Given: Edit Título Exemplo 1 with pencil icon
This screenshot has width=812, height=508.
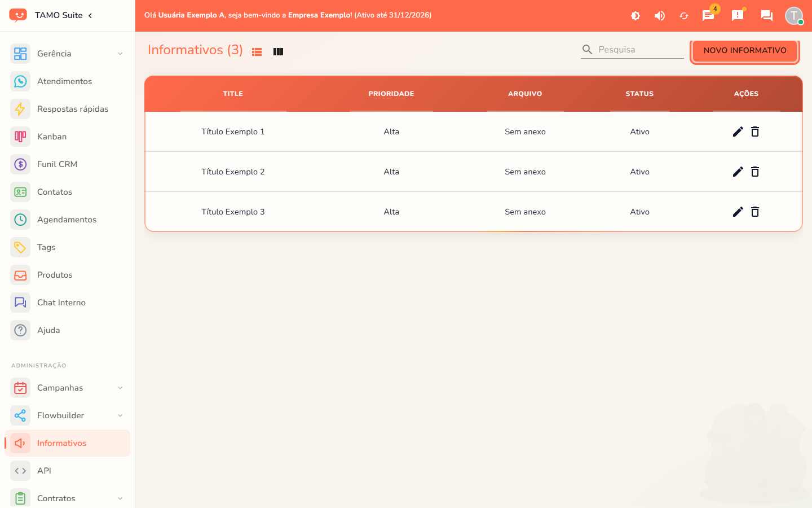Looking at the screenshot, I should pyautogui.click(x=738, y=132).
